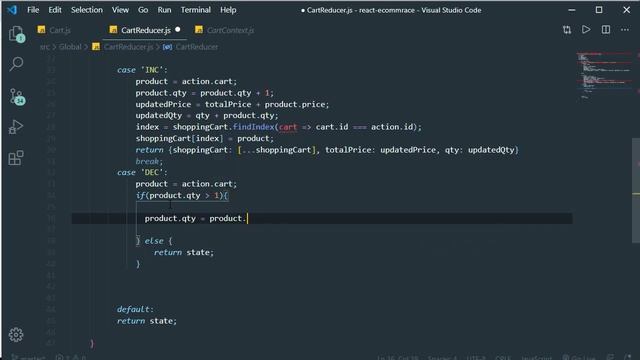Click the src breadcrumb segment
The image size is (640, 360).
(x=44, y=47)
